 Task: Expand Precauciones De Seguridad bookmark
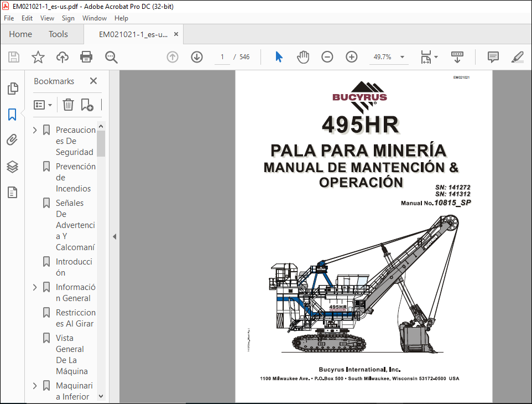(x=35, y=130)
